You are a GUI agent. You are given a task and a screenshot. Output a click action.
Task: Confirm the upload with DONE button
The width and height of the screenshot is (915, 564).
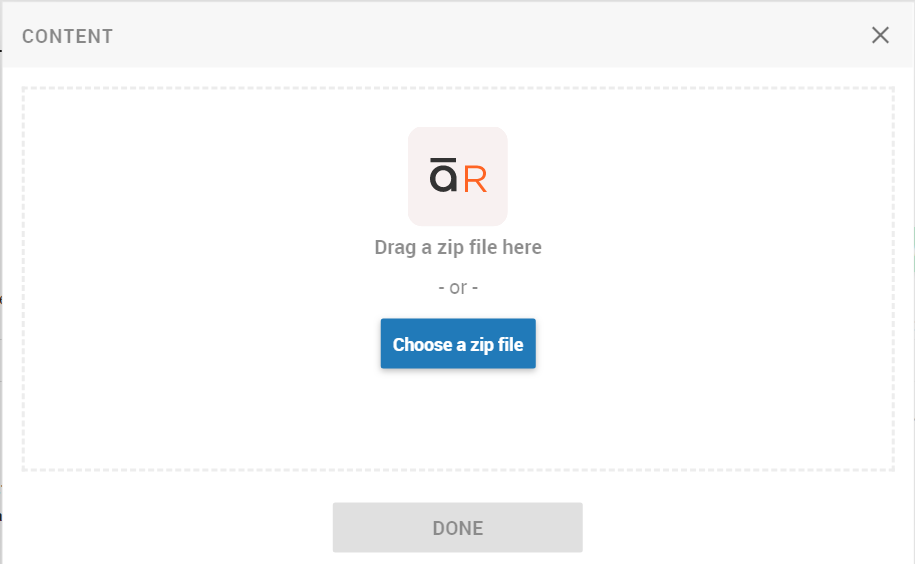coord(458,527)
